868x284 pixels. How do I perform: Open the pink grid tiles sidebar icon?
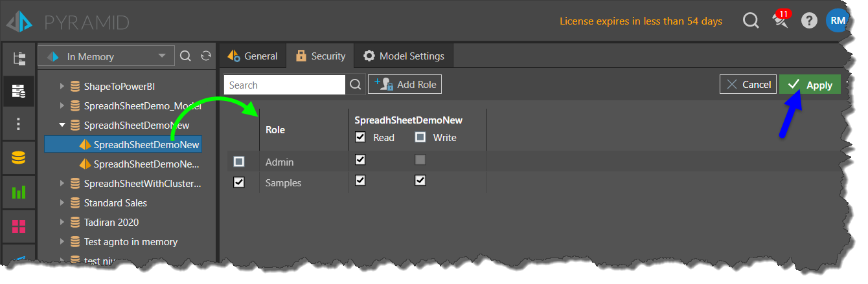coord(19,226)
